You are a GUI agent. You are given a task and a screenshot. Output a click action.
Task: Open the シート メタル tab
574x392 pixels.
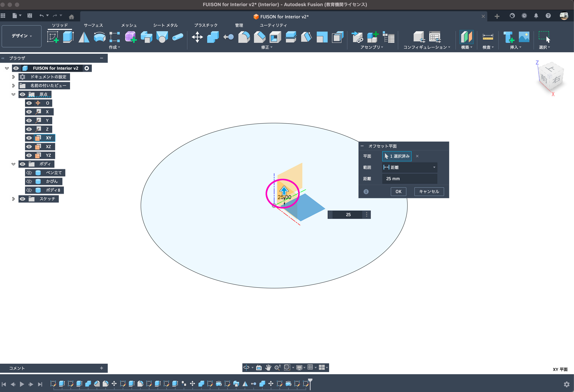[x=165, y=25]
